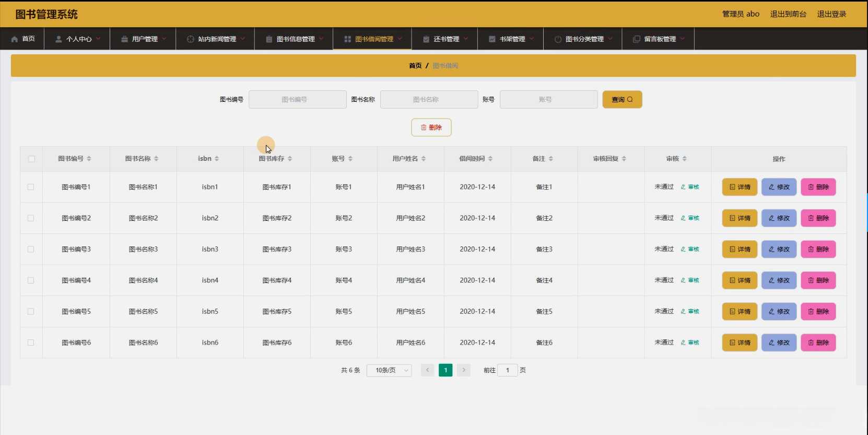Click the briefcase icon for 用户管理
The image size is (868, 435).
coord(124,39)
